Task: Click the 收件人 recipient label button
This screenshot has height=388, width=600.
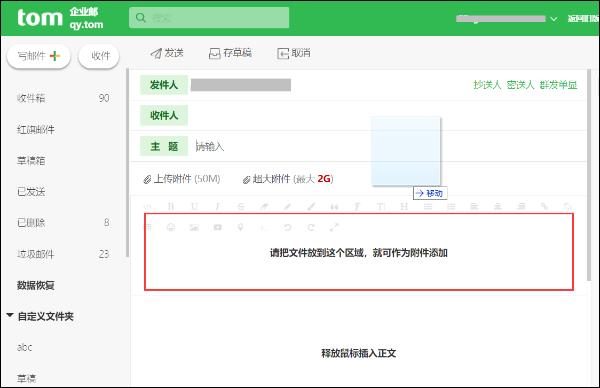Action: pos(164,115)
